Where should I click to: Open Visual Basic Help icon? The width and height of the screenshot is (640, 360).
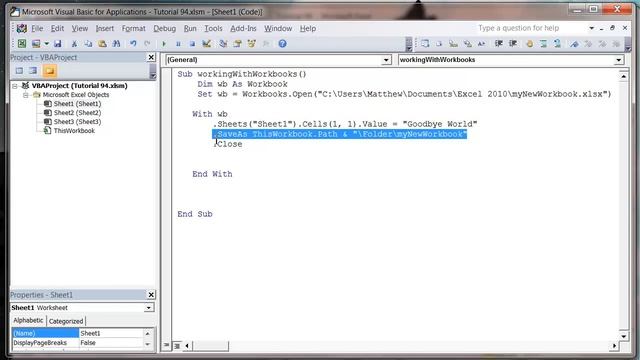[282, 44]
